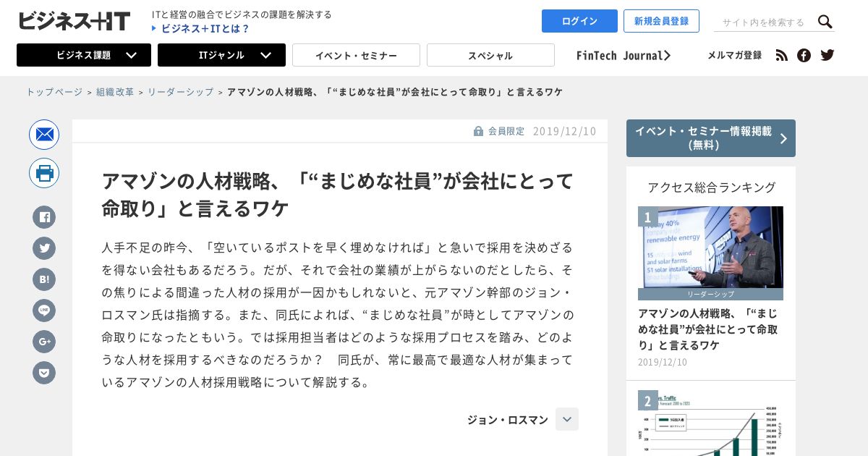Click the ビジネス+IT site logo
The image size is (868, 456).
point(74,21)
